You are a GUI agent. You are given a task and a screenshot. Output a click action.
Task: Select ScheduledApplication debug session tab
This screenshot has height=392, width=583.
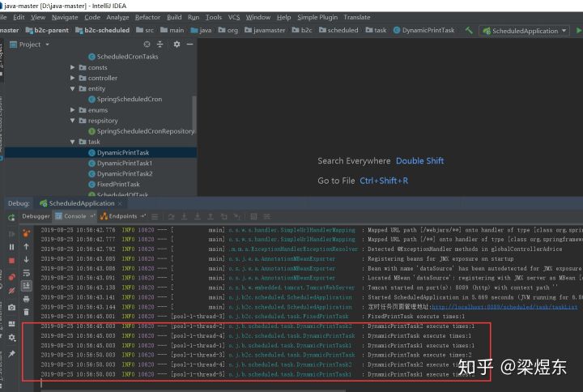[x=82, y=203]
